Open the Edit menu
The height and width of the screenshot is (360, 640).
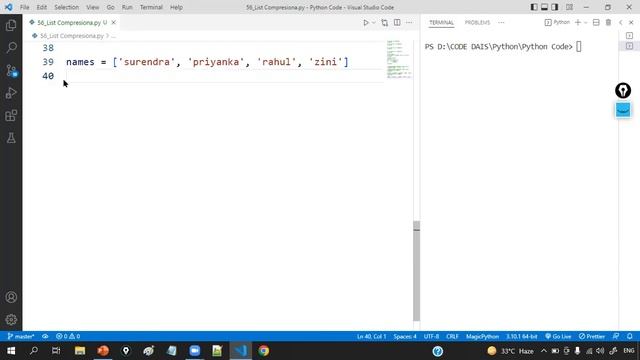point(42,7)
